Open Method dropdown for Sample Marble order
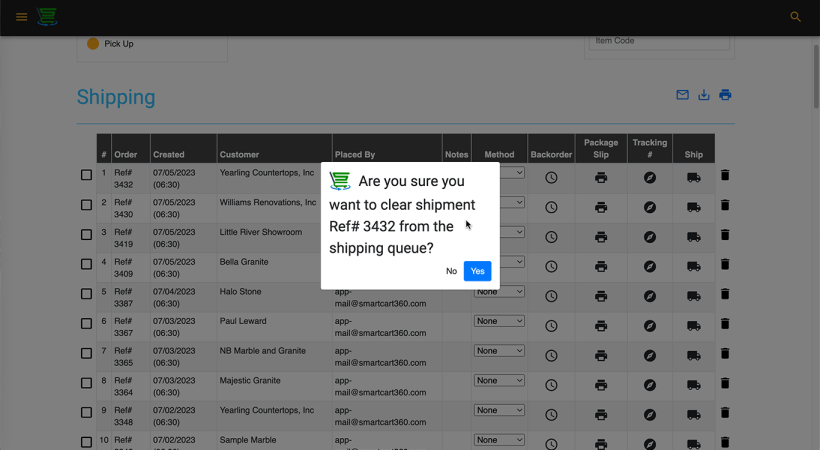Image resolution: width=820 pixels, height=450 pixels. tap(499, 440)
